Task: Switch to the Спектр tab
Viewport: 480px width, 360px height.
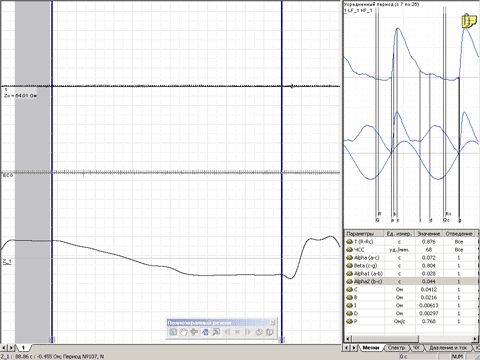Action: click(397, 348)
